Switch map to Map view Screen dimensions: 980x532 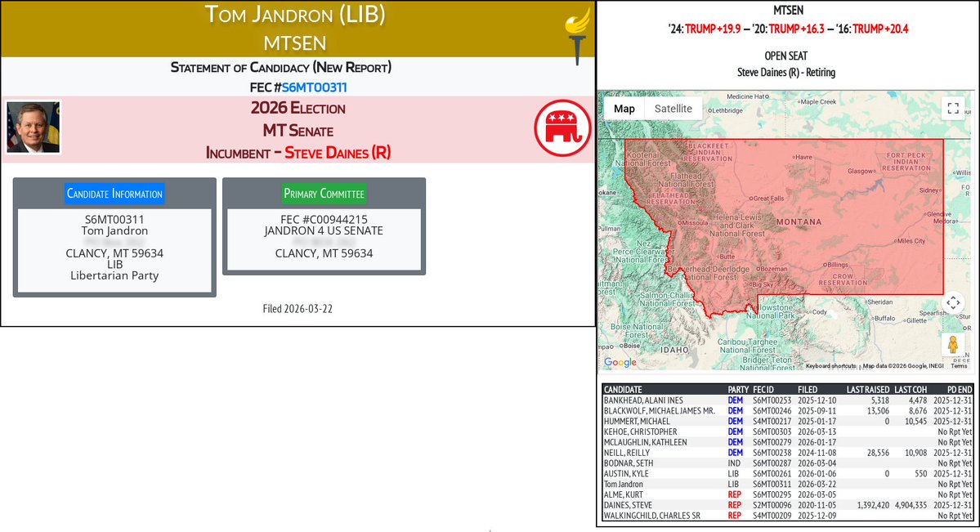coord(624,108)
